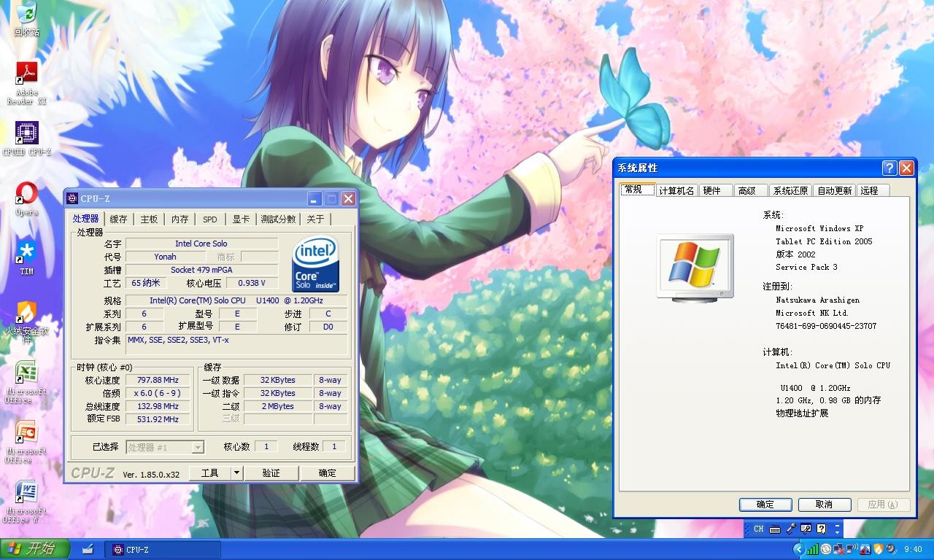The image size is (934, 560).
Task: Click the CPU-Z Tools button
Action: (210, 473)
